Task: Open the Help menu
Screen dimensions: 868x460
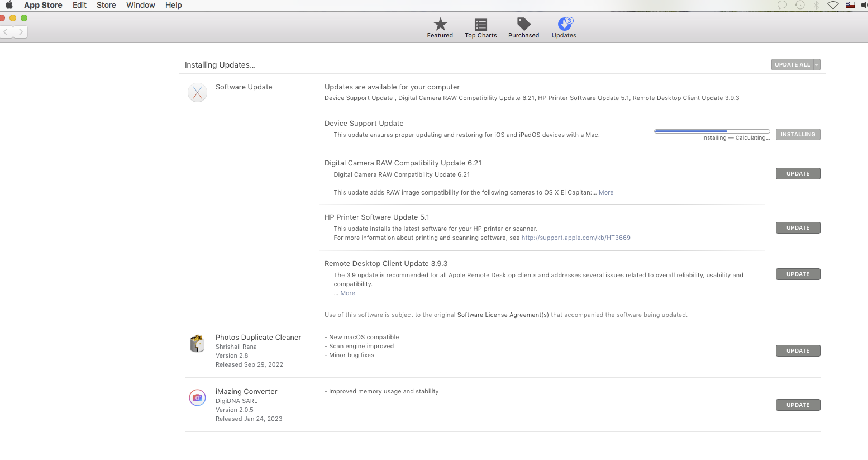Action: 174,5
